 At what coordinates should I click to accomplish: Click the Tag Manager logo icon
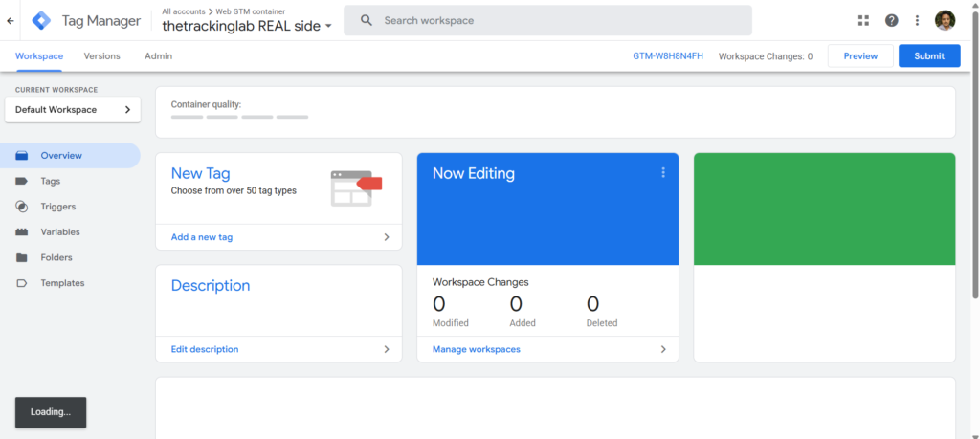coord(42,20)
